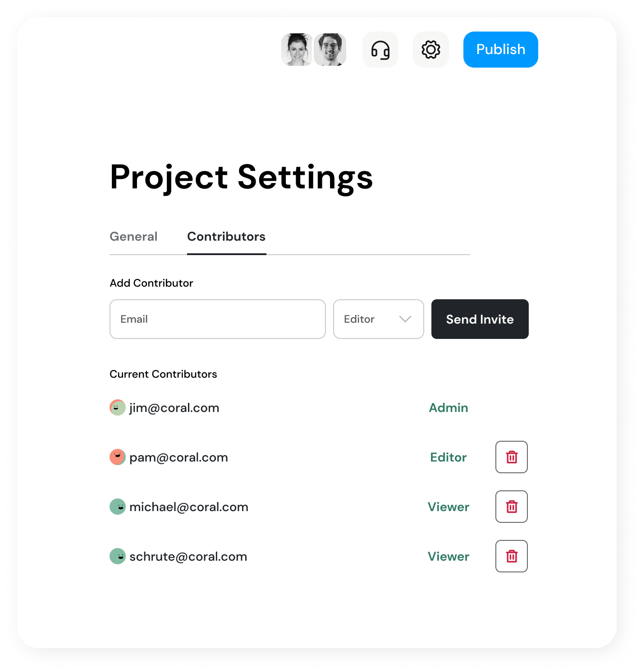
Task: Open support via the headset icon
Action: (x=380, y=50)
